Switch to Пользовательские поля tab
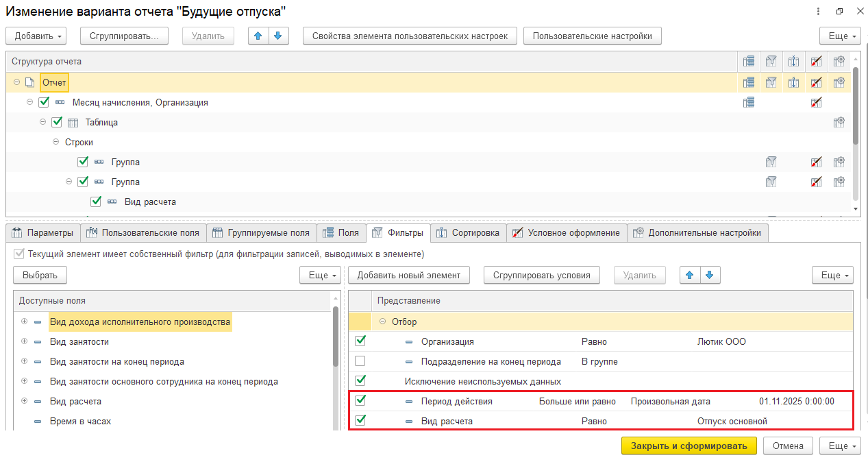 143,233
